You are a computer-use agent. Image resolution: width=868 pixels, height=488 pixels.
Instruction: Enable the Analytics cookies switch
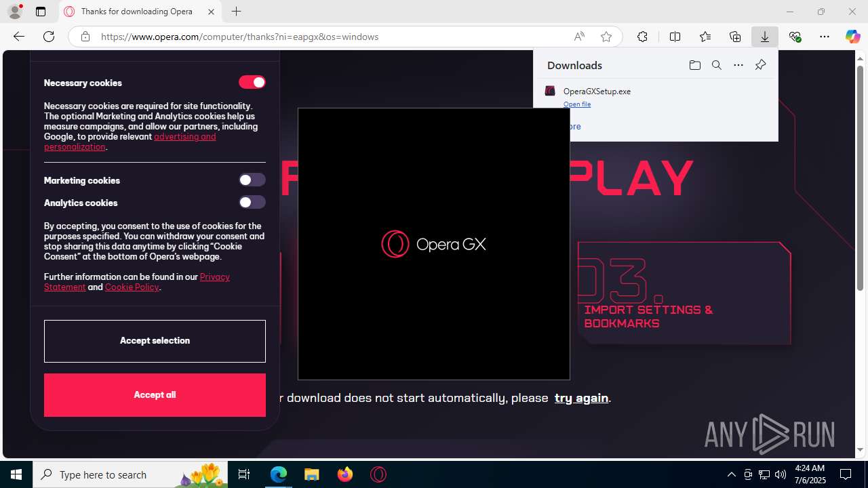[252, 202]
